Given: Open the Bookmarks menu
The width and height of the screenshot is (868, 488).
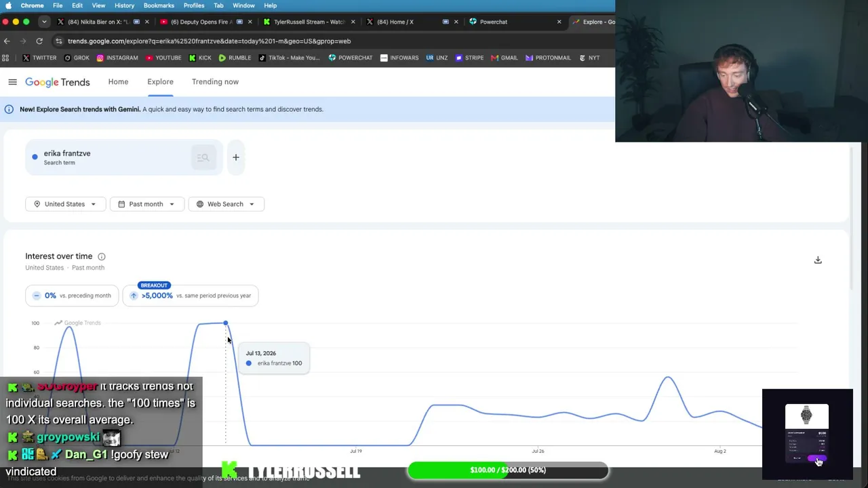Looking at the screenshot, I should 159,5.
